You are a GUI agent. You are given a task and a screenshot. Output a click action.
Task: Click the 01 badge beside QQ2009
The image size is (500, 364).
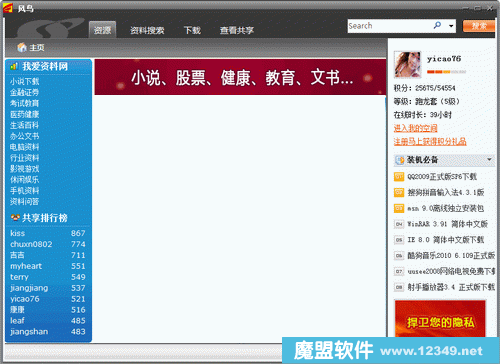click(399, 176)
